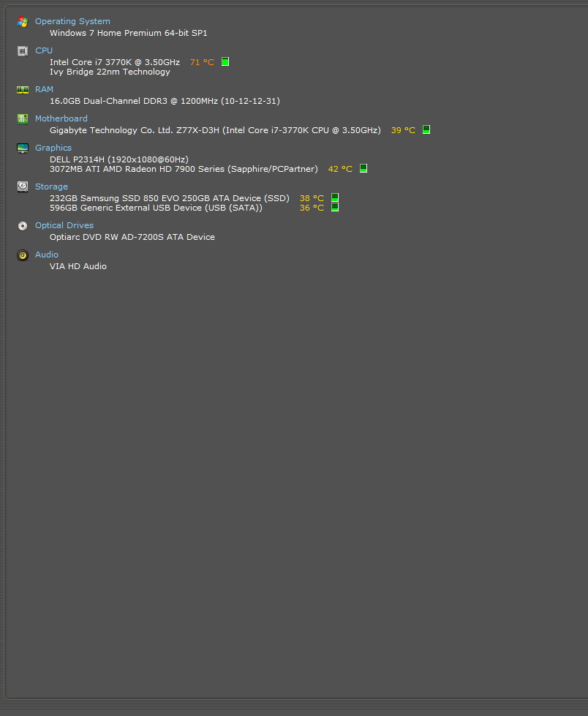Viewport: 588px width, 716px height.
Task: Select the Intel Core i7 3770K text
Action: point(115,63)
